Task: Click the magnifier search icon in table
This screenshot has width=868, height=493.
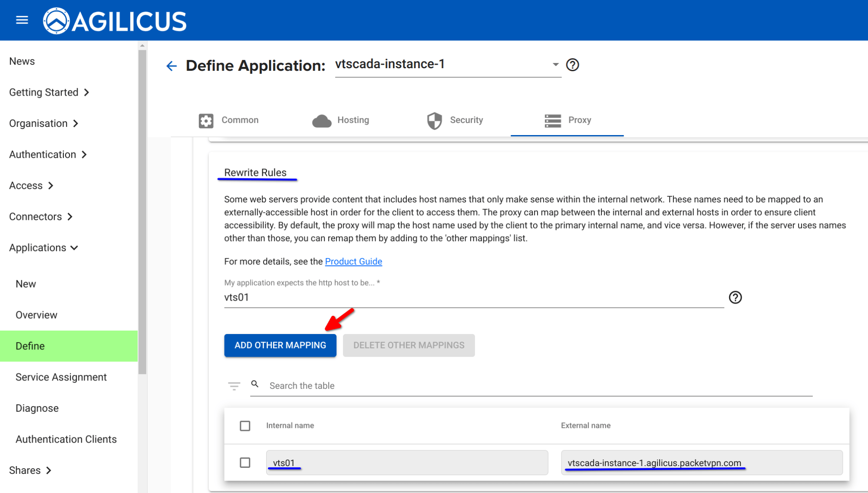Action: (x=255, y=384)
